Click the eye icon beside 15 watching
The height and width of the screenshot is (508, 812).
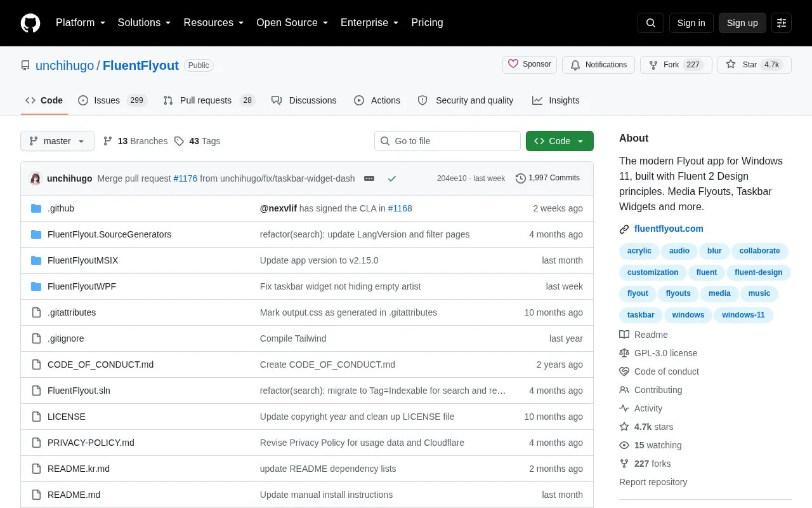[x=624, y=445]
